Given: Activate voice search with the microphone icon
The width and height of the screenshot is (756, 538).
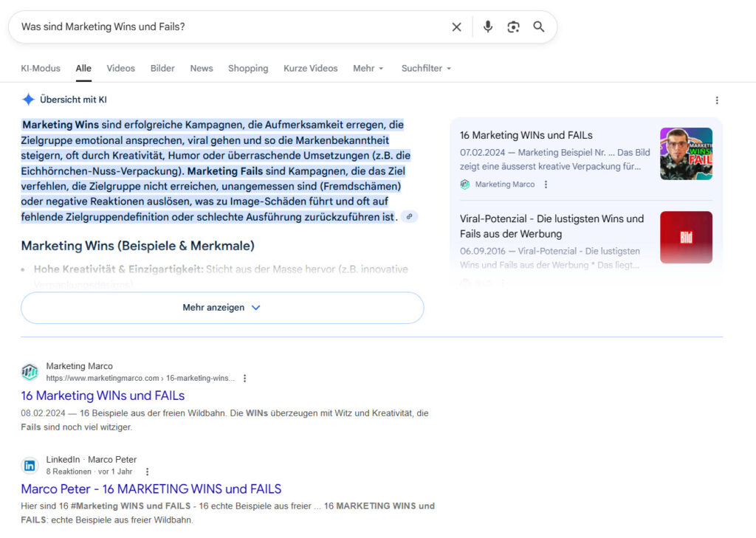Looking at the screenshot, I should pyautogui.click(x=487, y=27).
